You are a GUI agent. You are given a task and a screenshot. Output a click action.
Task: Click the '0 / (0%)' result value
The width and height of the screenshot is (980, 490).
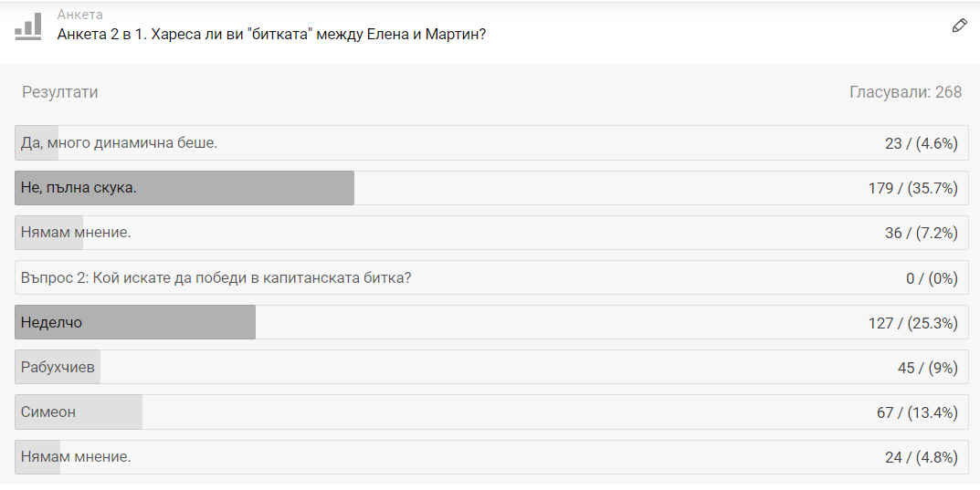pyautogui.click(x=932, y=278)
